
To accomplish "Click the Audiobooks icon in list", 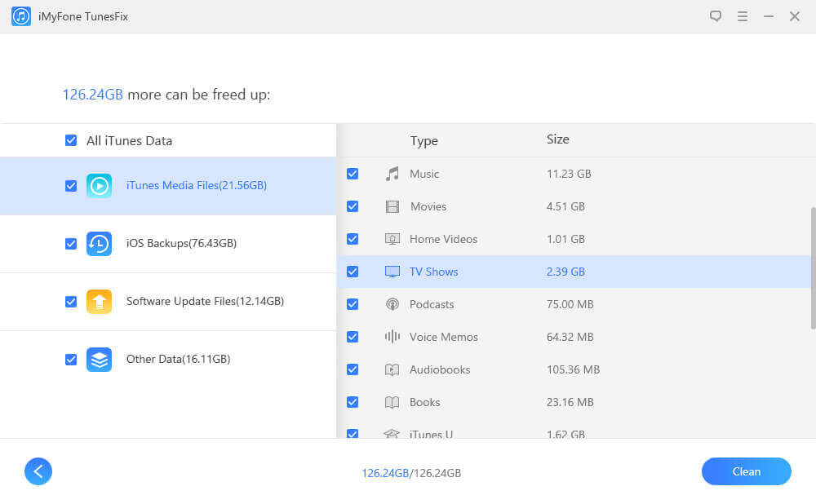I will pyautogui.click(x=392, y=369).
